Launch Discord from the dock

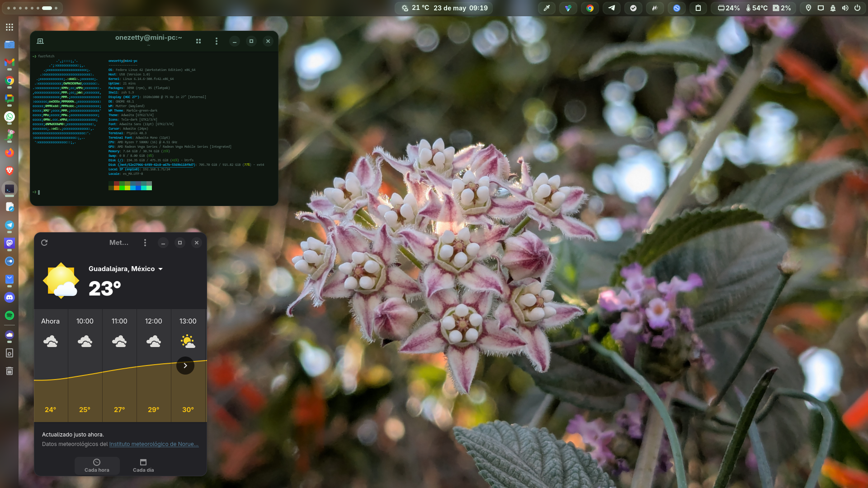tap(9, 297)
